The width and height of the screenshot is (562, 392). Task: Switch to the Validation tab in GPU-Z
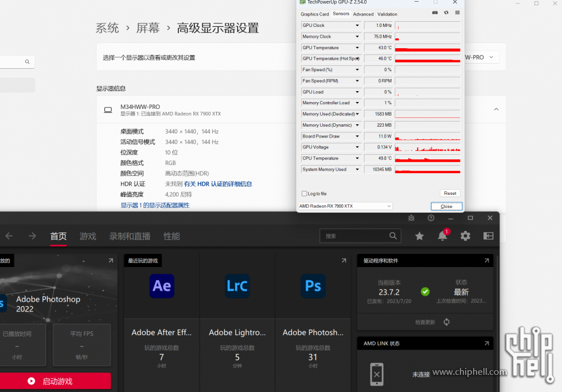click(x=387, y=14)
